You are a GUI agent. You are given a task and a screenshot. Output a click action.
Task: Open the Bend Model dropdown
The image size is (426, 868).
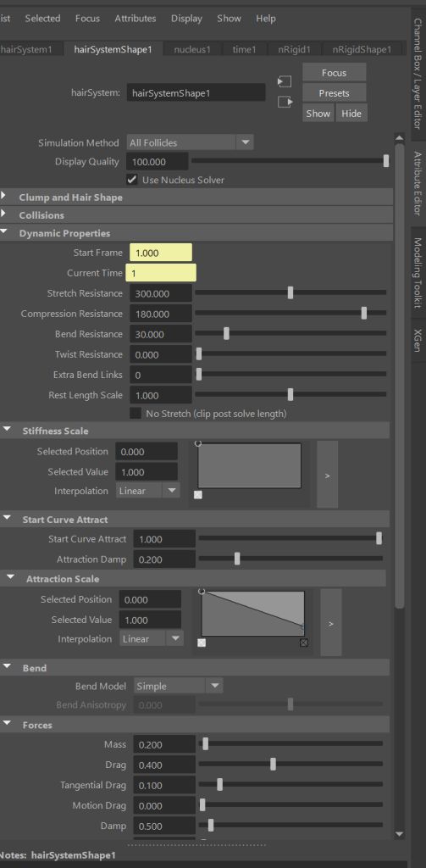pos(178,686)
